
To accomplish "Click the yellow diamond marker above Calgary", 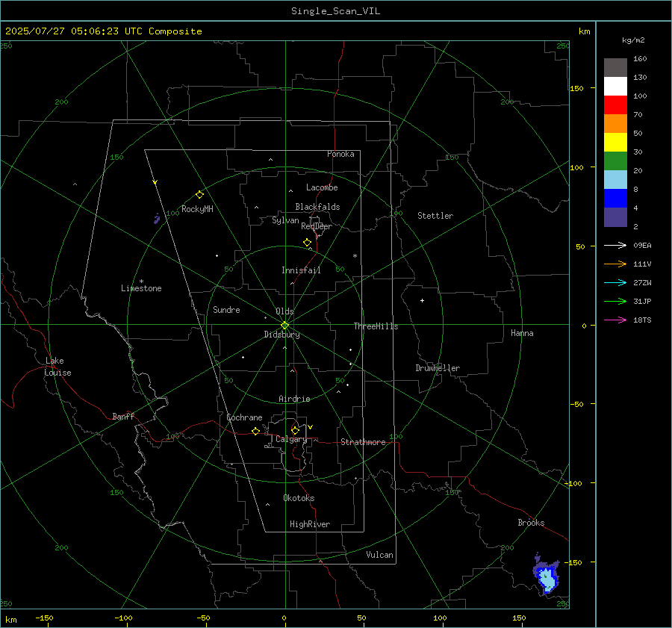I will (295, 430).
